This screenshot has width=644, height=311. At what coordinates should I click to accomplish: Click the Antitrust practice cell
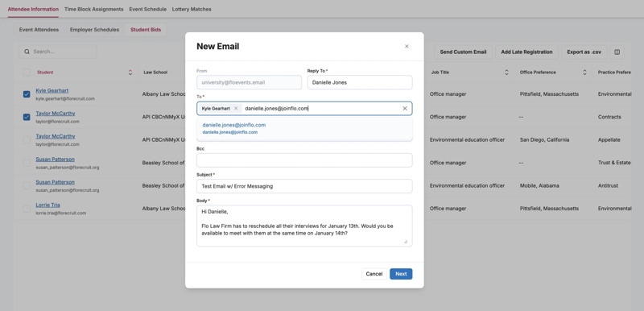608,185
